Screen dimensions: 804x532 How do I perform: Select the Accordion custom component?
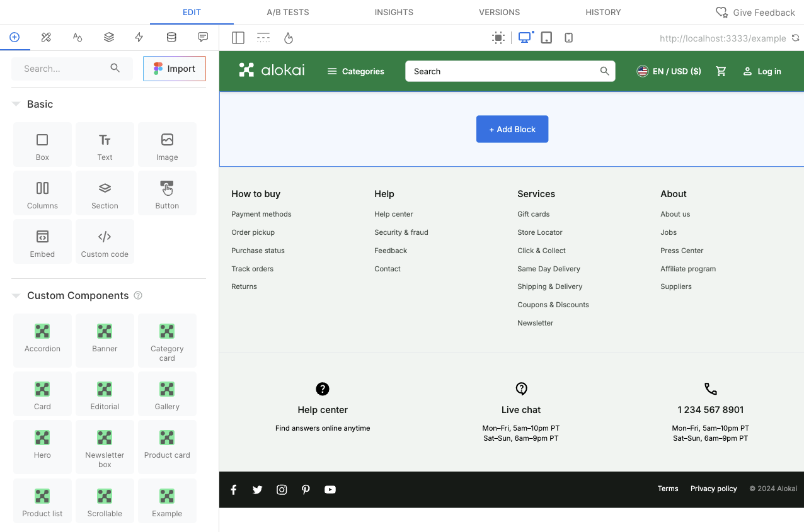click(42, 341)
